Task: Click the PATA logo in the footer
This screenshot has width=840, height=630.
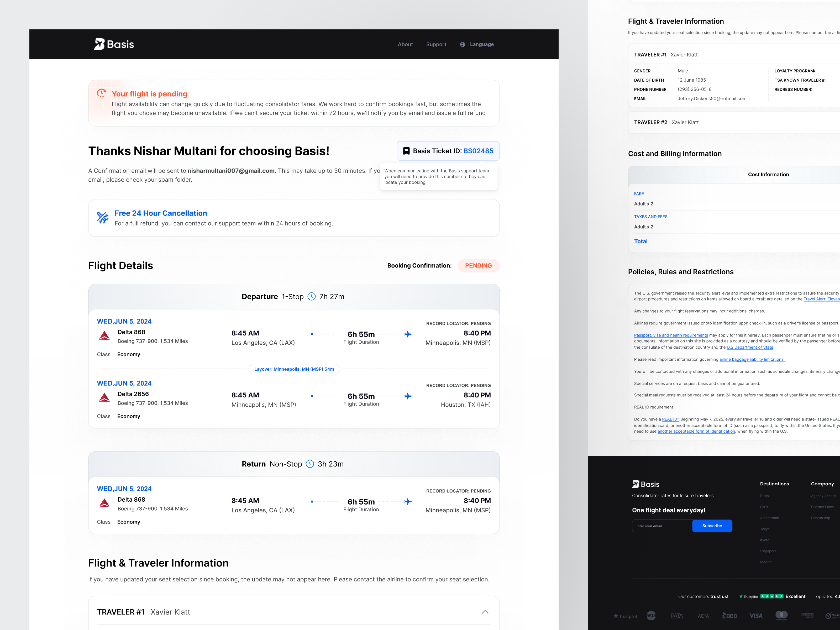Action: click(x=677, y=616)
